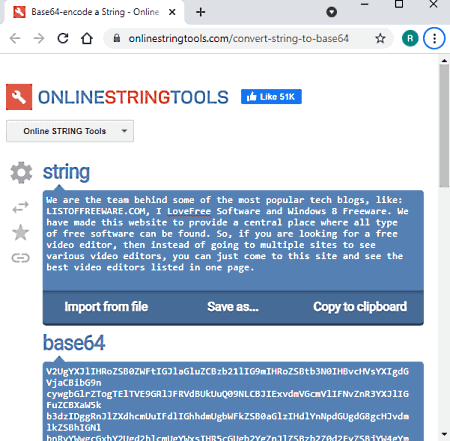This screenshot has height=441, width=450.
Task: Open the browser home page icon
Action: coord(87,39)
